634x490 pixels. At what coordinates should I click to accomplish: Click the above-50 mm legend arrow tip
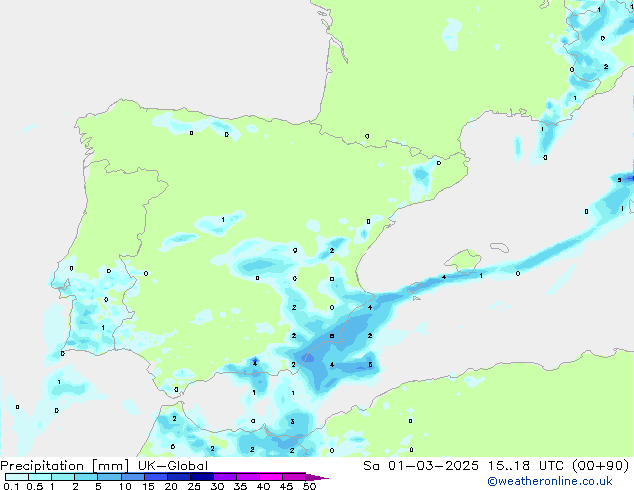[x=317, y=477]
